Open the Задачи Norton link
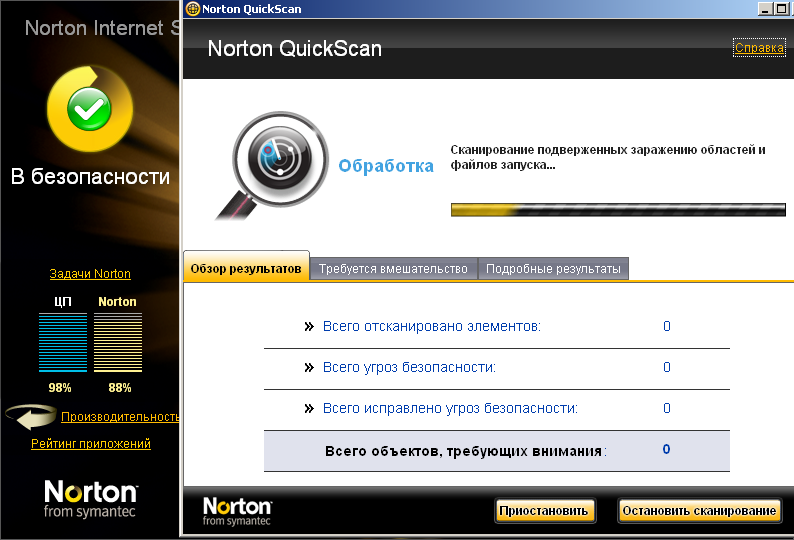 coord(90,274)
